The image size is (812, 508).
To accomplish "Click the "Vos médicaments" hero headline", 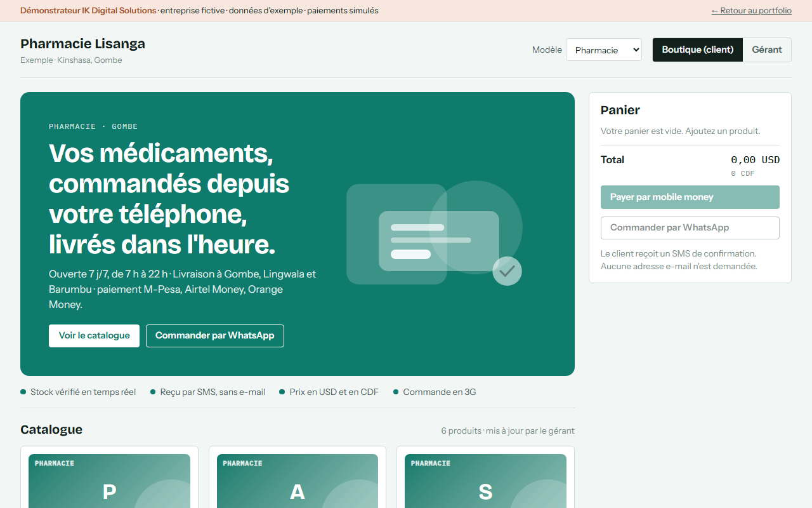I will (x=169, y=199).
